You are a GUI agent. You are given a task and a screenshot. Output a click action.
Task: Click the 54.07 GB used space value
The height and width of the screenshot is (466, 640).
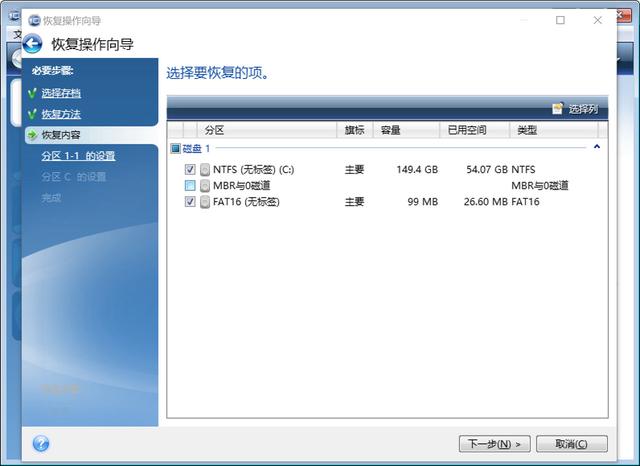[x=487, y=169]
